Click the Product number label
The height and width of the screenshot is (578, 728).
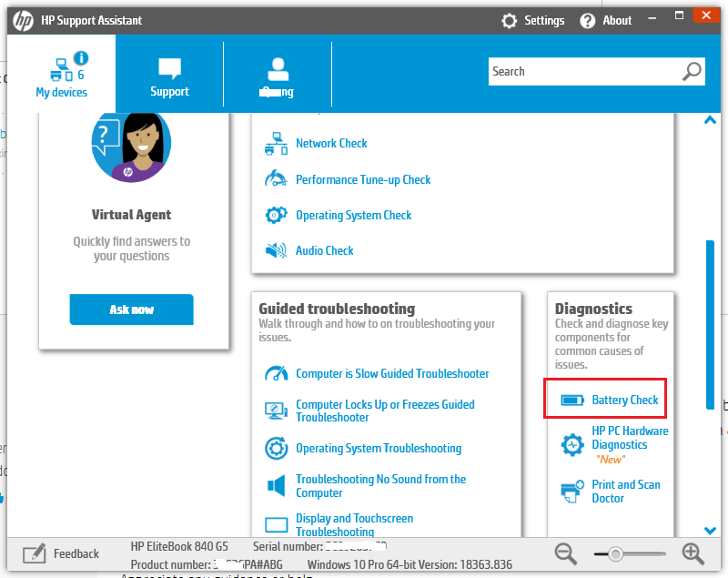click(171, 564)
